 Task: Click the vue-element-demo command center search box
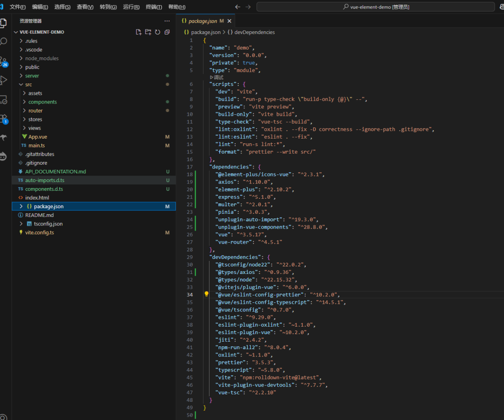(375, 7)
